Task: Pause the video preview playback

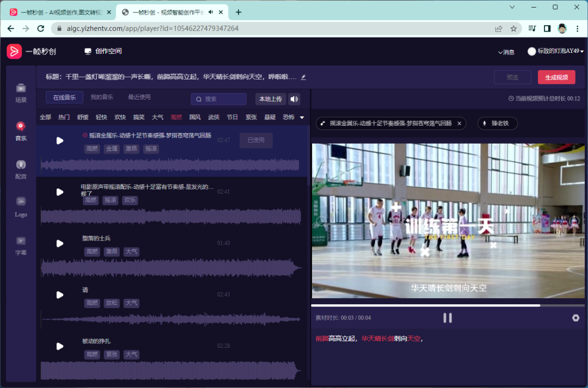Action: (x=448, y=318)
